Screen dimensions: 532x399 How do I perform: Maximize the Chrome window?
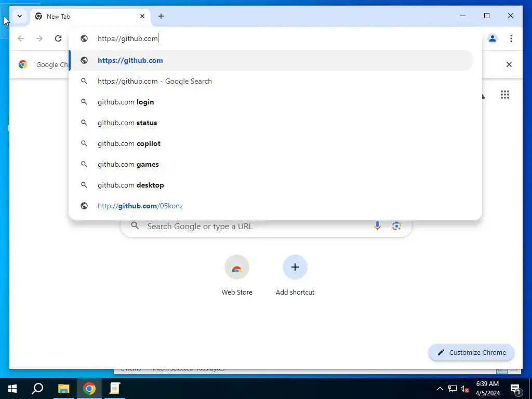(486, 16)
